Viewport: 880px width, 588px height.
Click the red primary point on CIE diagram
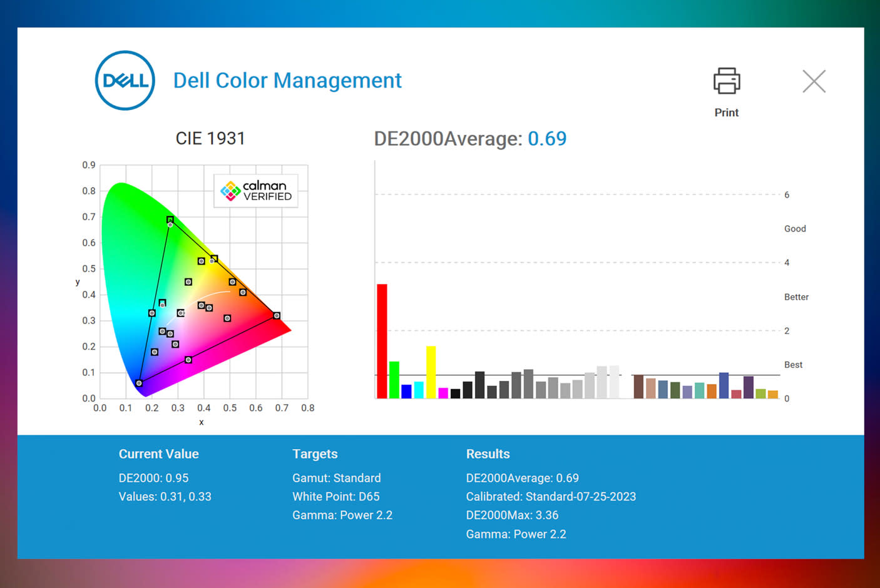pyautogui.click(x=277, y=316)
